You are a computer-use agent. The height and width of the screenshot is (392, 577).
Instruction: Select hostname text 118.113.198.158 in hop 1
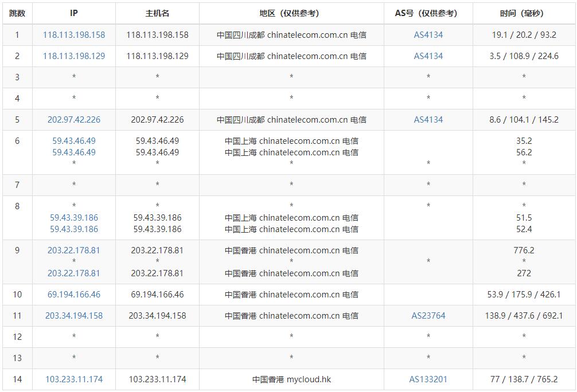coord(158,35)
